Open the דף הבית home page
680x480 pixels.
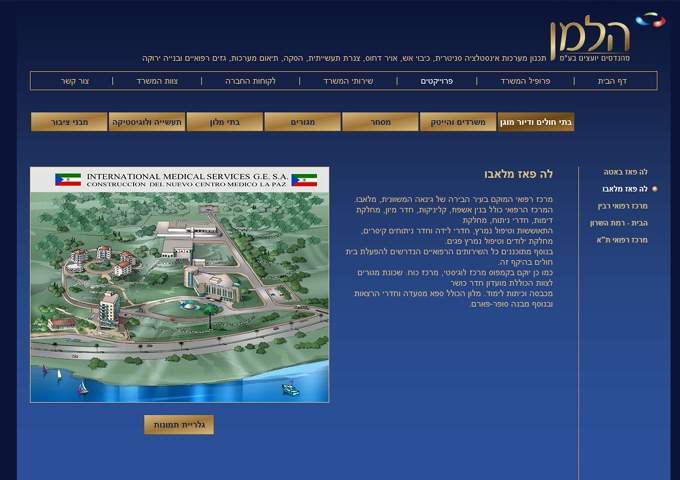coord(612,81)
